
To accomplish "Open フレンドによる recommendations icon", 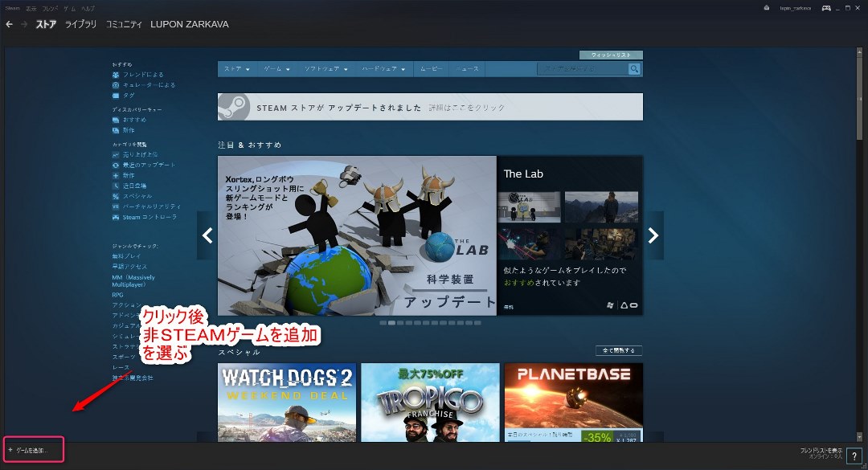I will coord(116,75).
